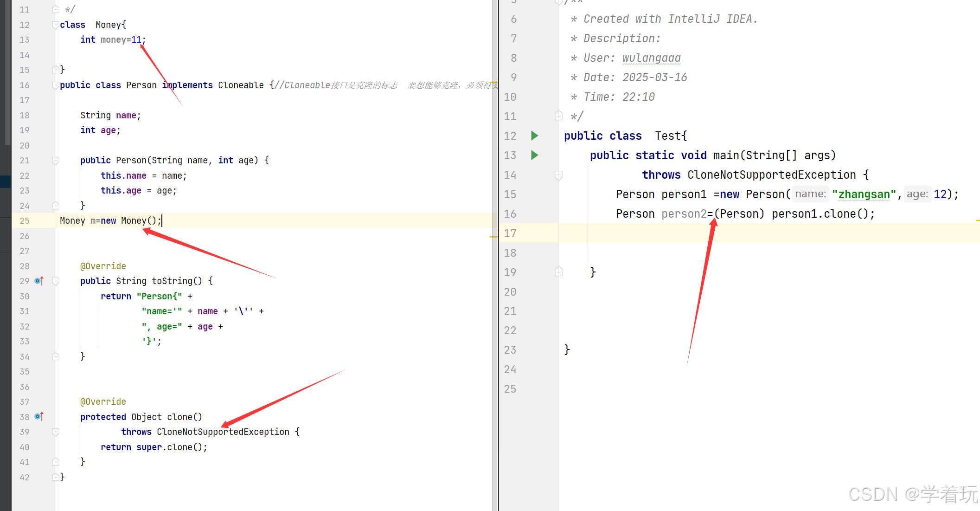
Task: Click yellow warning stripe marker in left editor
Action: point(493,237)
